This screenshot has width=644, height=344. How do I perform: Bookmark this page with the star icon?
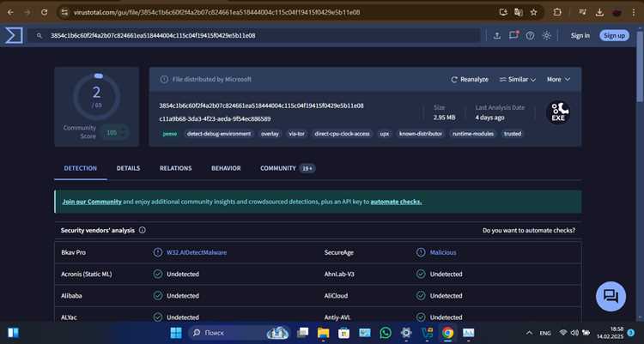[x=533, y=12]
